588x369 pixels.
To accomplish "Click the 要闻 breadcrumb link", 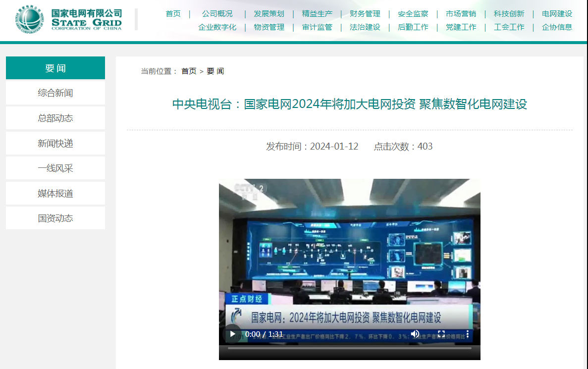I will (x=215, y=71).
